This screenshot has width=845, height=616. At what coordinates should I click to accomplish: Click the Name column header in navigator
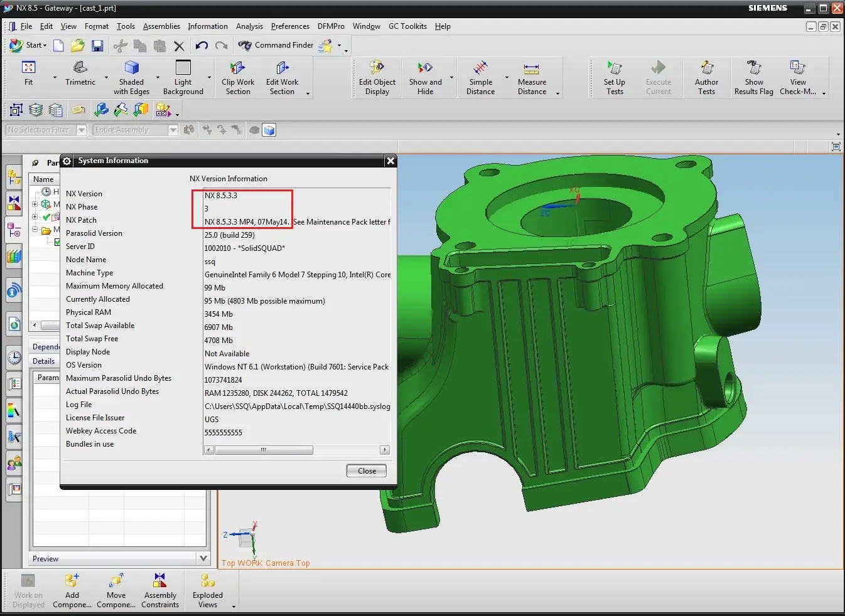pos(44,179)
